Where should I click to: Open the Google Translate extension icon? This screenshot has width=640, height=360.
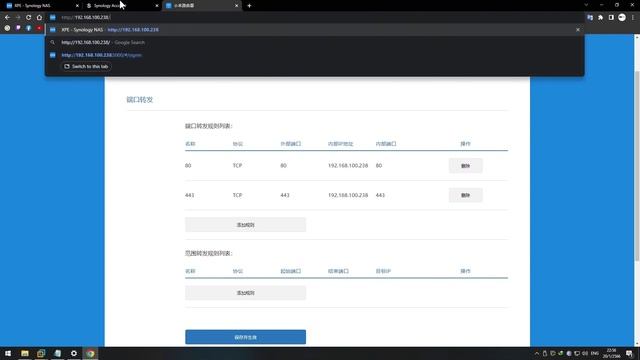(x=590, y=17)
